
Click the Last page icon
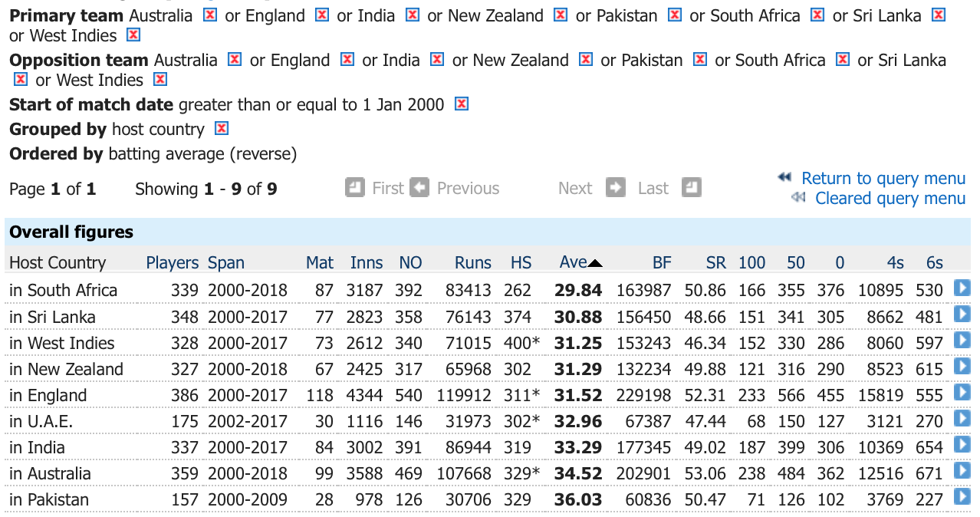(692, 187)
